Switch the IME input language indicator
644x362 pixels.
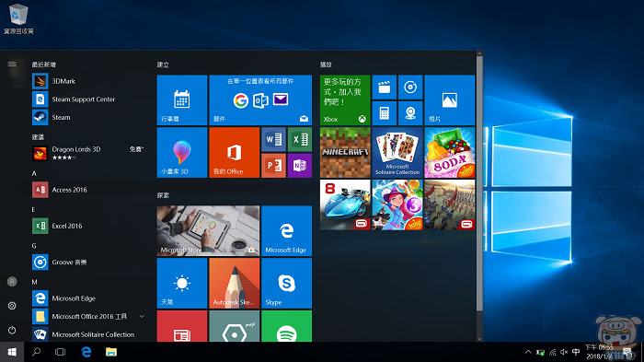(x=576, y=352)
